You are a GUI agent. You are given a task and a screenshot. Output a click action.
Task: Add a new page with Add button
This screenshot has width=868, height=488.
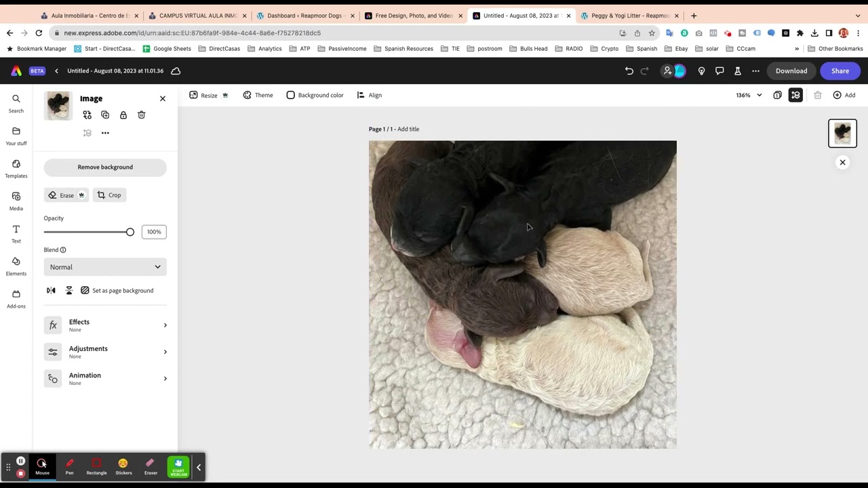click(844, 95)
